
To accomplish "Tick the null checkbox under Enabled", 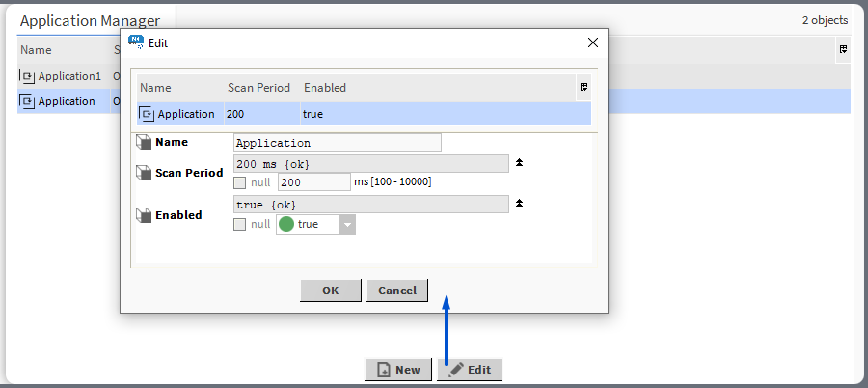I will 240,224.
